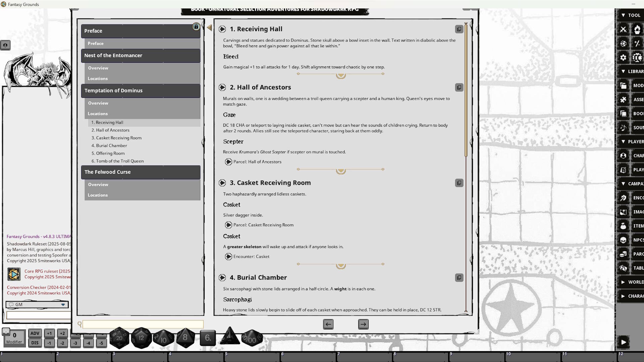Open the Parcels panel
This screenshot has width=644, height=362.
[x=623, y=254]
